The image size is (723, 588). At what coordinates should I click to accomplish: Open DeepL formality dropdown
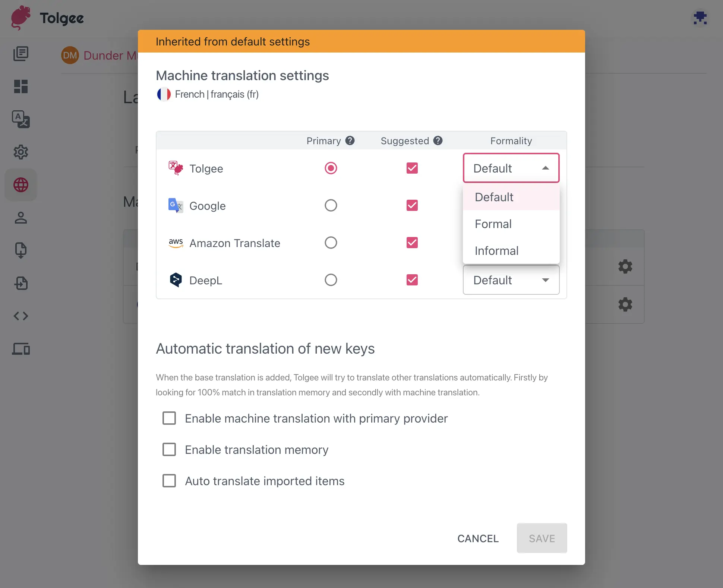click(x=511, y=279)
